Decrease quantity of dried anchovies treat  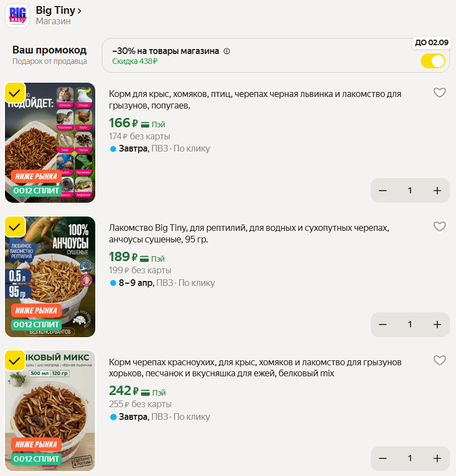click(383, 324)
